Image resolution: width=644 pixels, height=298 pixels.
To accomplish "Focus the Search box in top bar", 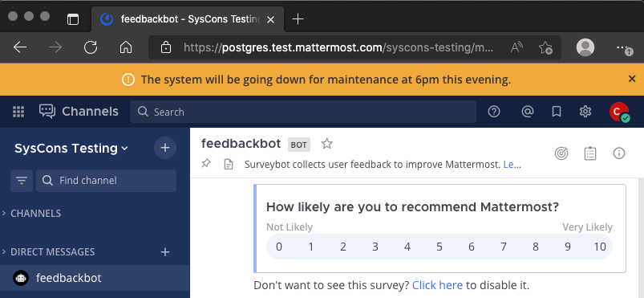I will 303,112.
